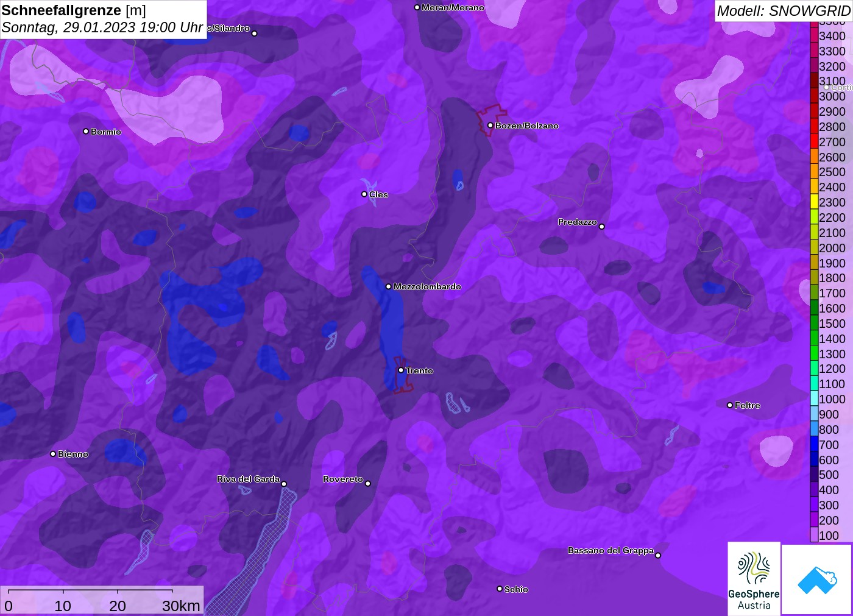Viewport: 853px width, 616px height.
Task: Click the Meran/Merano label
Action: pyautogui.click(x=453, y=7)
